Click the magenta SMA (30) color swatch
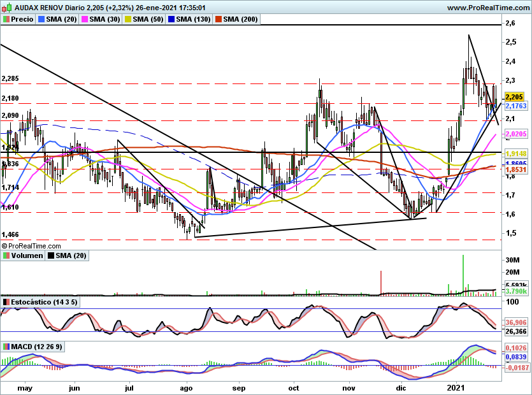Screen dimensions: 532x395 (85, 19)
